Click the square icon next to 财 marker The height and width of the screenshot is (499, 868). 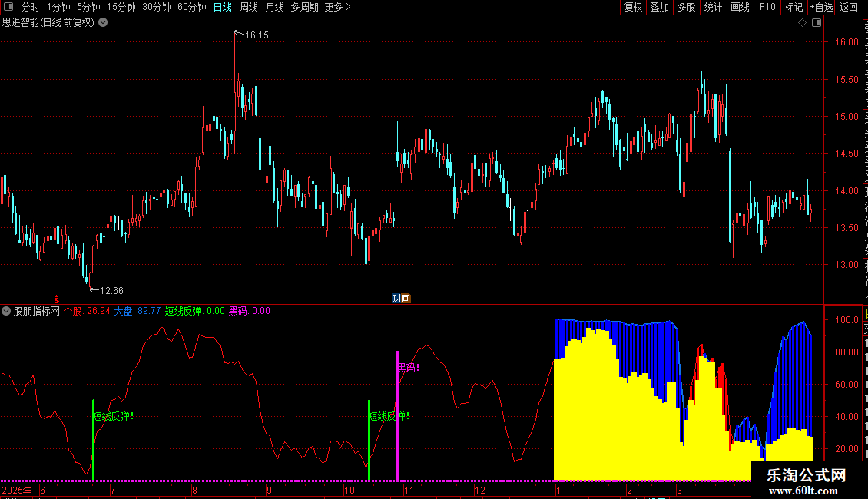pyautogui.click(x=406, y=299)
